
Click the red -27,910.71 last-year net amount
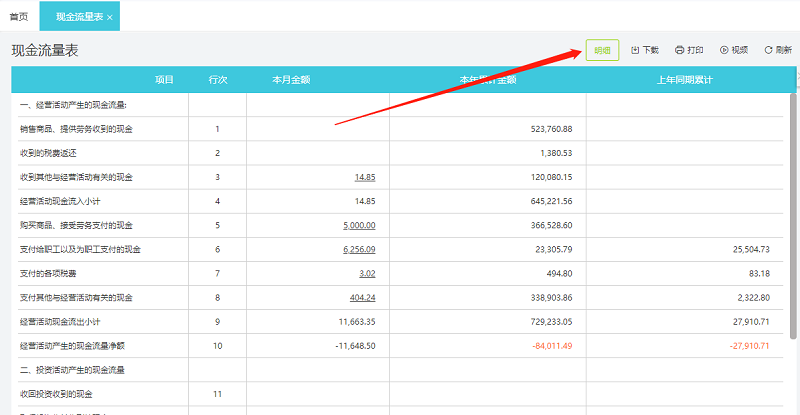coord(749,346)
